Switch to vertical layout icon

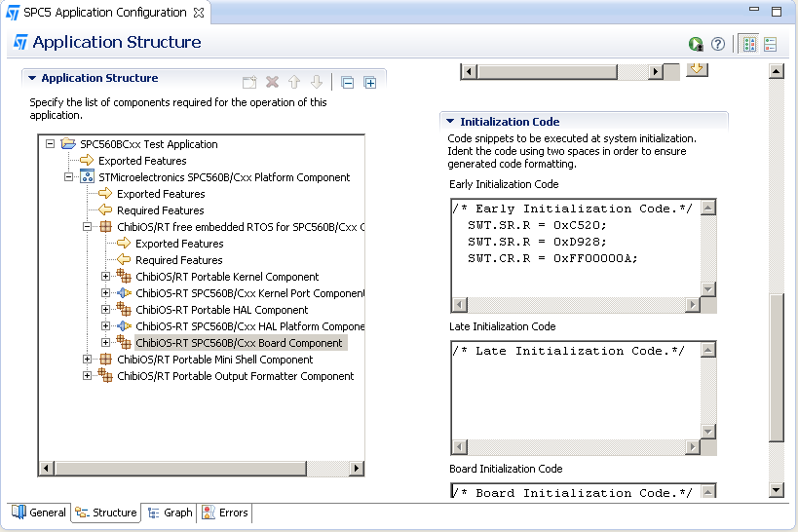point(771,44)
